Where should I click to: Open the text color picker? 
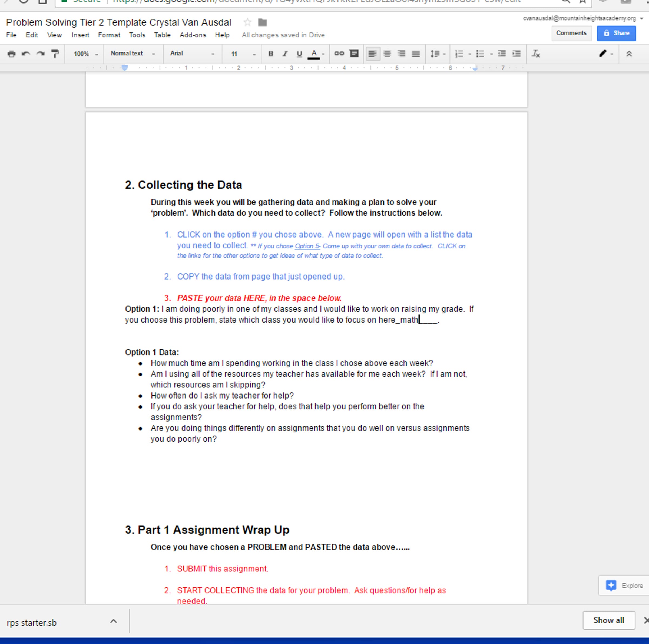[314, 54]
